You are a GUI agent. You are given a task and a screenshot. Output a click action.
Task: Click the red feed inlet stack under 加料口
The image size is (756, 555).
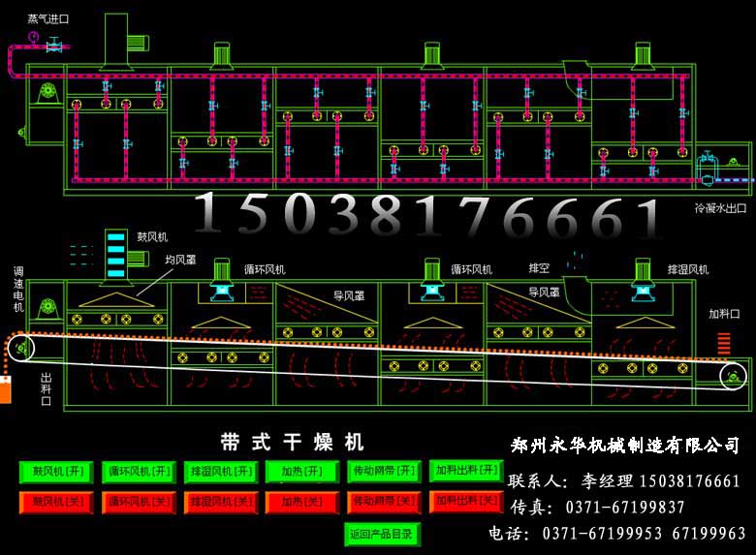tap(722, 343)
